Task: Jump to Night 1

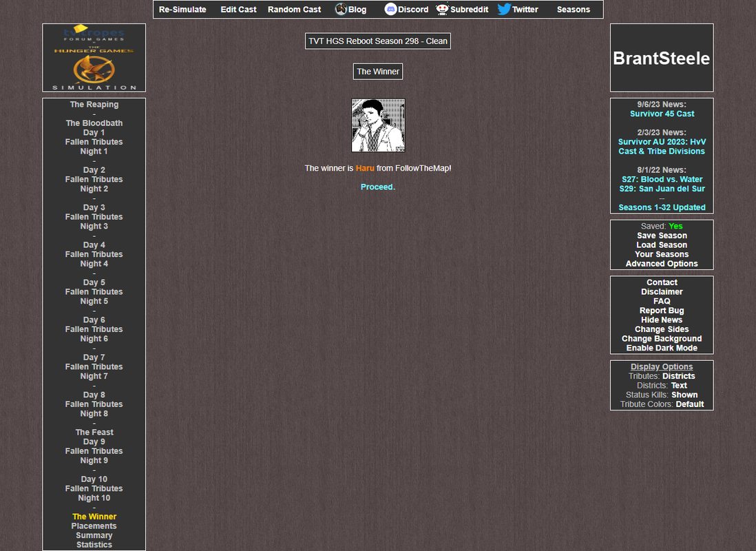Action: (94, 151)
